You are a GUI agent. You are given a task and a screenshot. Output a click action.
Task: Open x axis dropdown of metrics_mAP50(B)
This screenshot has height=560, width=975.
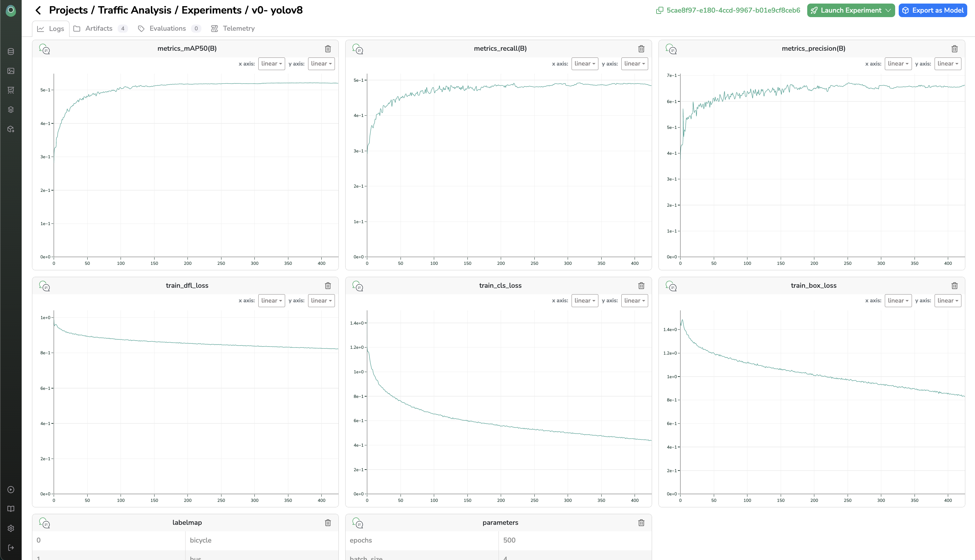271,64
